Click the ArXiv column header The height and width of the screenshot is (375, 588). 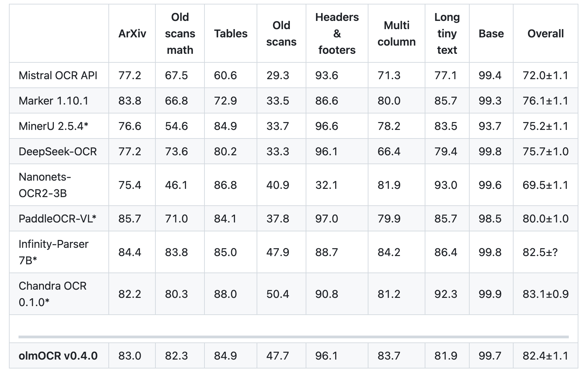point(132,34)
